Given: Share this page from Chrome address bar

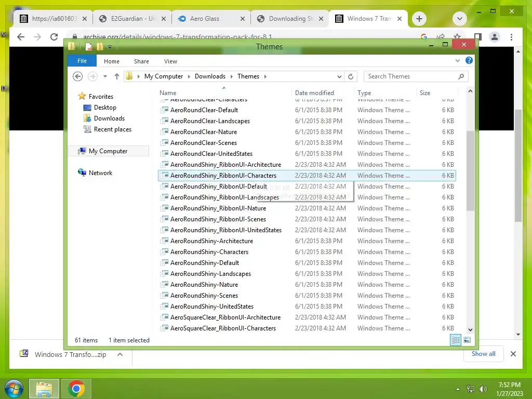Looking at the screenshot, I should (441, 37).
